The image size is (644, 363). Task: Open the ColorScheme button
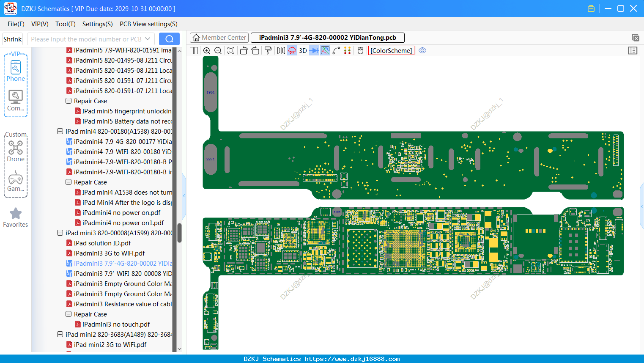coord(391,50)
